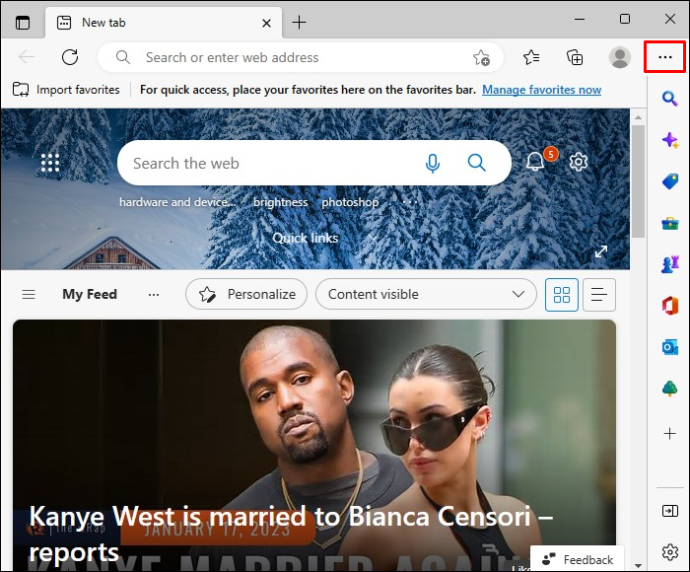Open the Collections icon

[x=575, y=57]
